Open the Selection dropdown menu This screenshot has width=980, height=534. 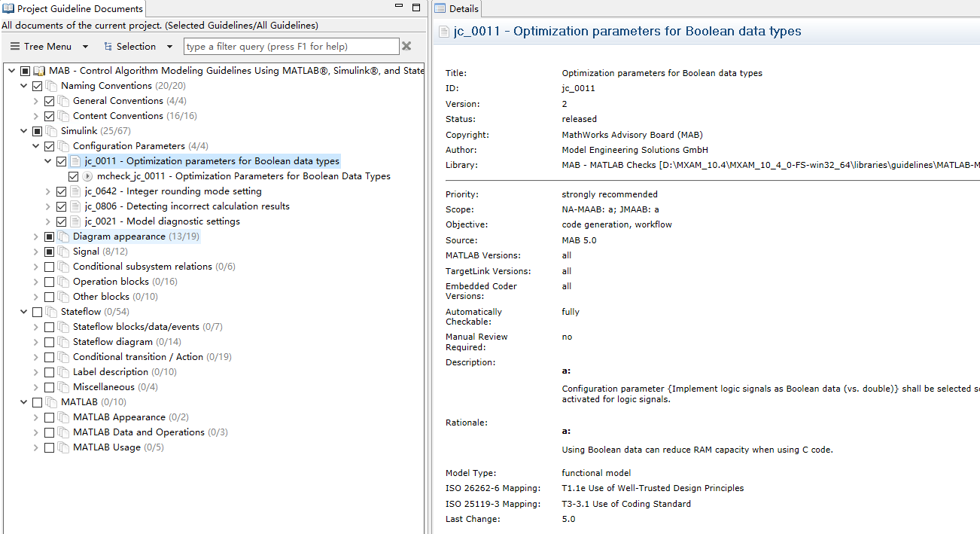[136, 47]
